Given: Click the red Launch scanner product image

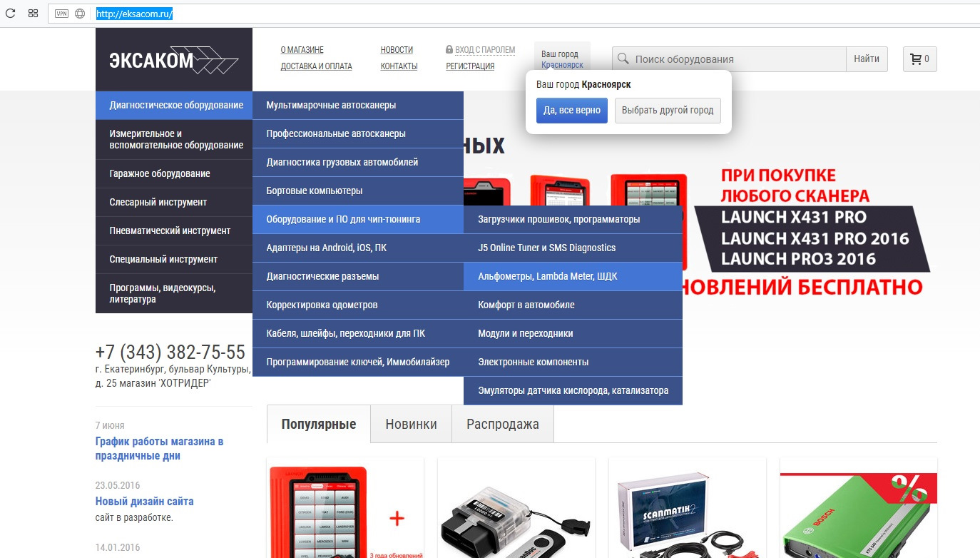Looking at the screenshot, I should click(x=345, y=508).
